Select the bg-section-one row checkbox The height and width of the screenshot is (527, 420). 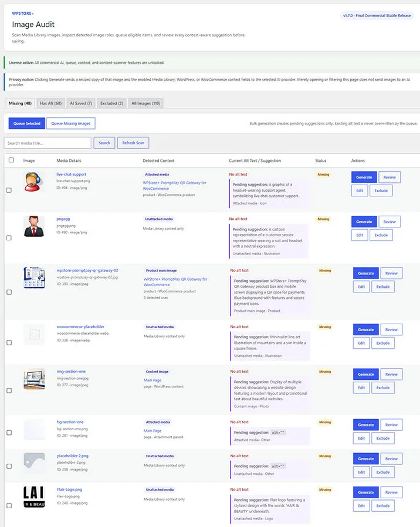[x=9, y=433]
